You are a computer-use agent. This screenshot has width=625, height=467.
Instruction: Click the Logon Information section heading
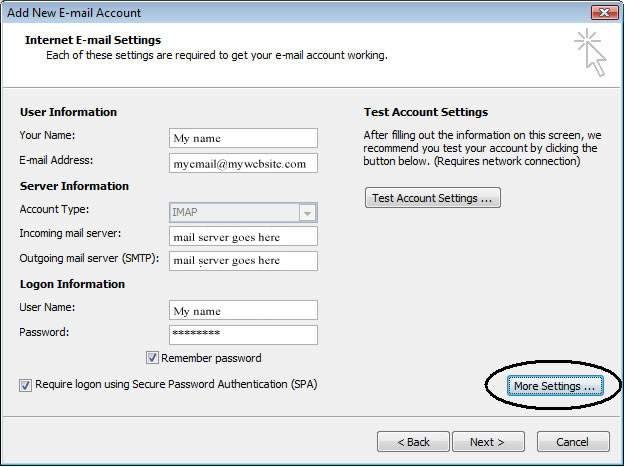[x=72, y=284]
